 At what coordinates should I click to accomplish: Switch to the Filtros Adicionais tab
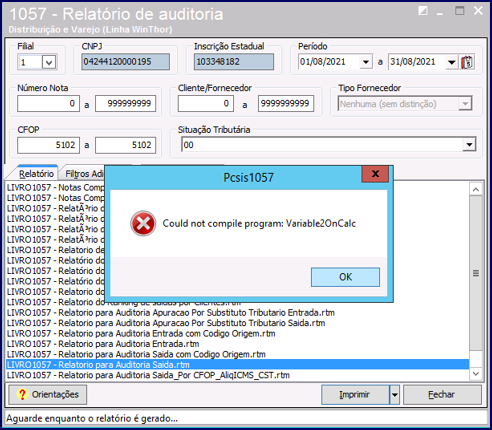(x=84, y=174)
